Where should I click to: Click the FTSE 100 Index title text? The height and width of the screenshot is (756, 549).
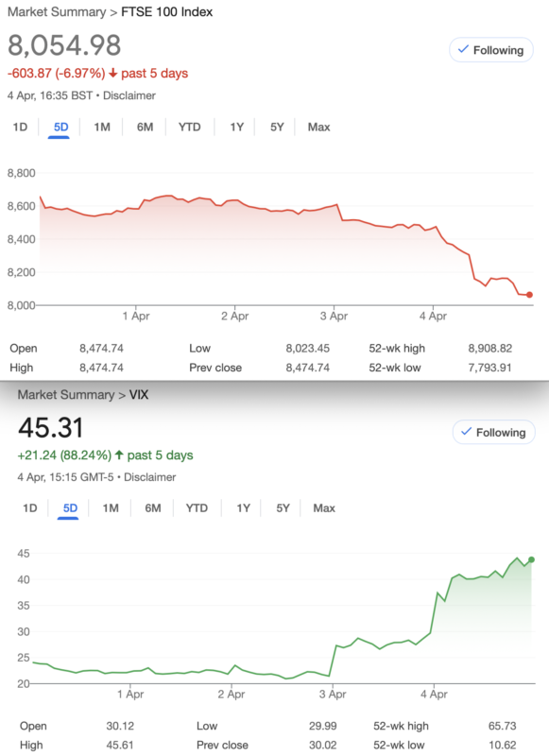click(166, 12)
